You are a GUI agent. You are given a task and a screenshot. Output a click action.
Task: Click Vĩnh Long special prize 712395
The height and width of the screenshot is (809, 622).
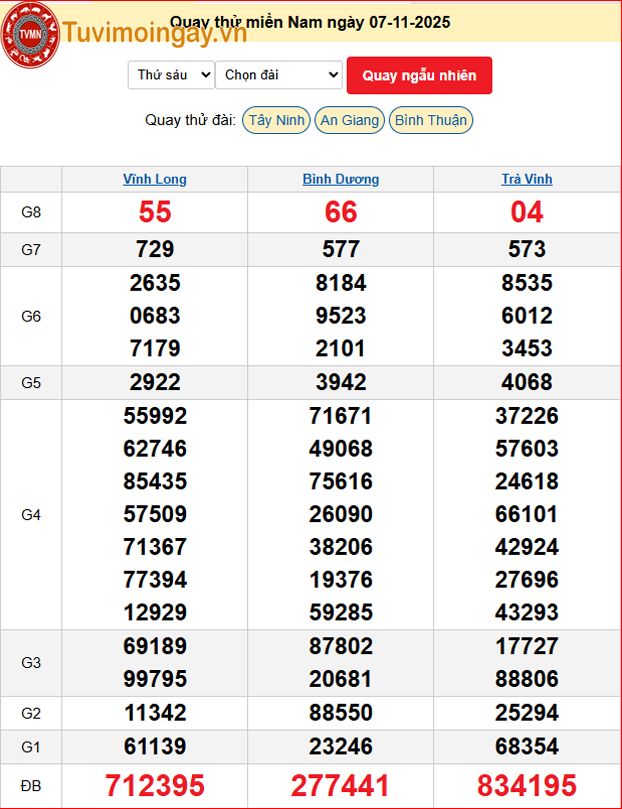[x=154, y=786]
